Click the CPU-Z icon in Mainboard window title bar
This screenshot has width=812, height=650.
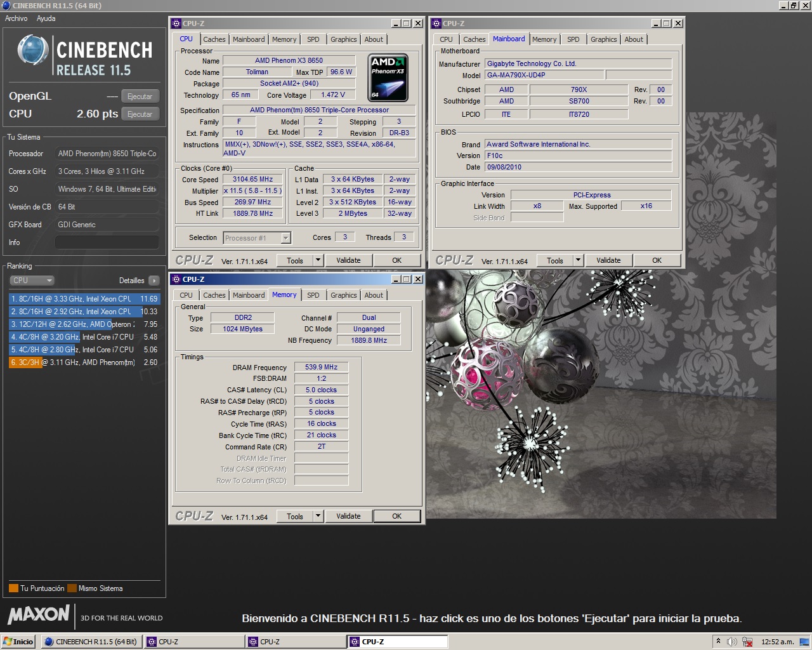pyautogui.click(x=436, y=23)
